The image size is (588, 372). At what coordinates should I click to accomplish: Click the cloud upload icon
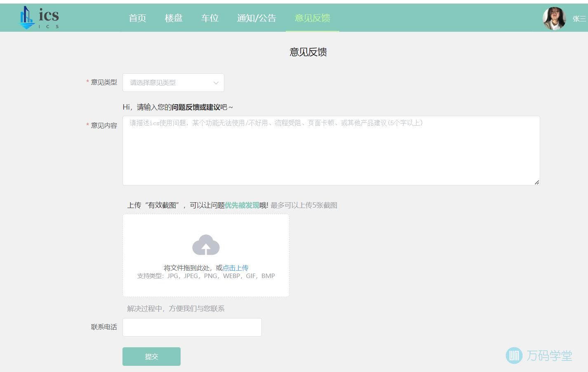coord(206,245)
